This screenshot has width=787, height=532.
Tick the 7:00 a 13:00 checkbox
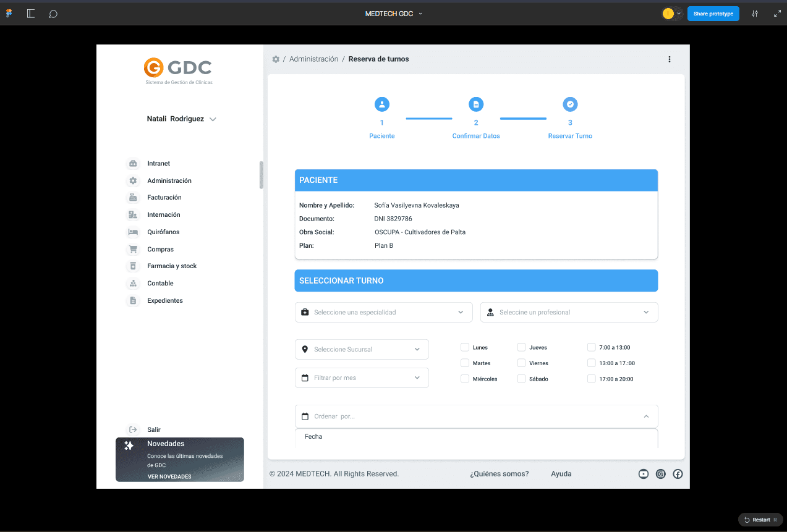tap(592, 347)
